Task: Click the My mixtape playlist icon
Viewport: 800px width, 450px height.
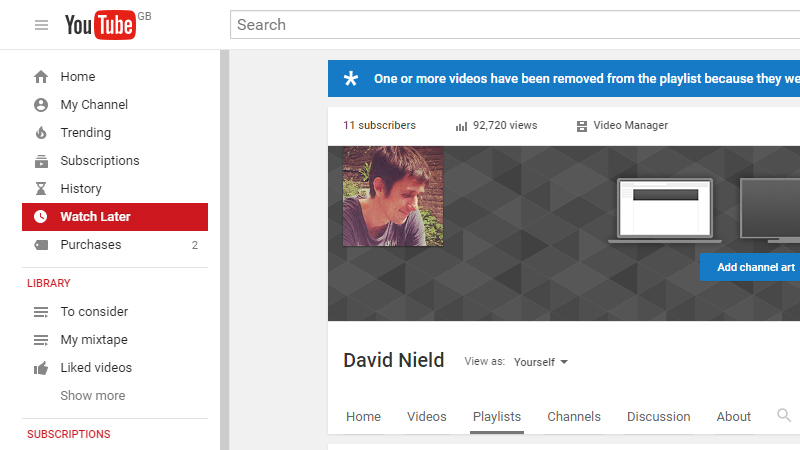Action: click(41, 340)
